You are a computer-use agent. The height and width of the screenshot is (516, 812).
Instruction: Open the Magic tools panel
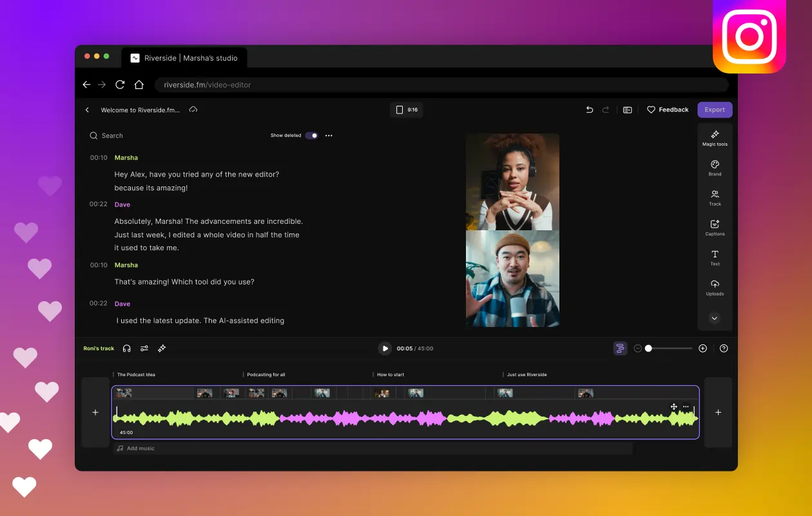coord(715,137)
